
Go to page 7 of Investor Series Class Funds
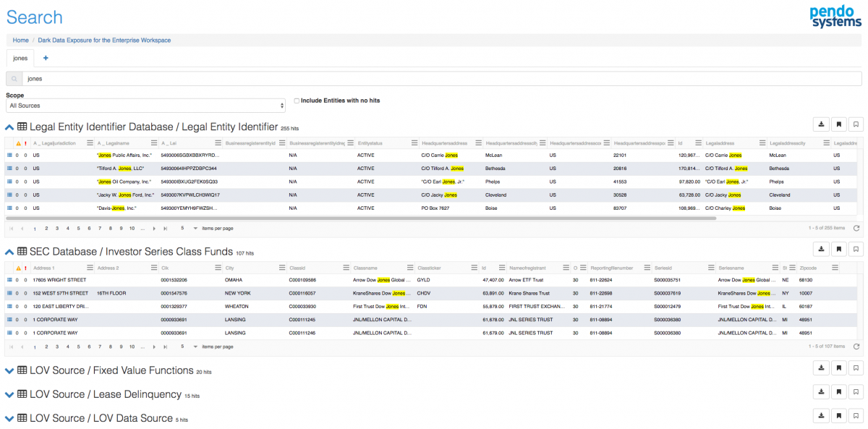click(100, 347)
